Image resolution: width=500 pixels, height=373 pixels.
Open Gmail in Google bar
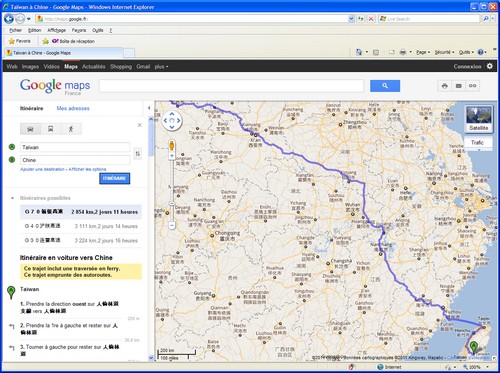pos(143,66)
